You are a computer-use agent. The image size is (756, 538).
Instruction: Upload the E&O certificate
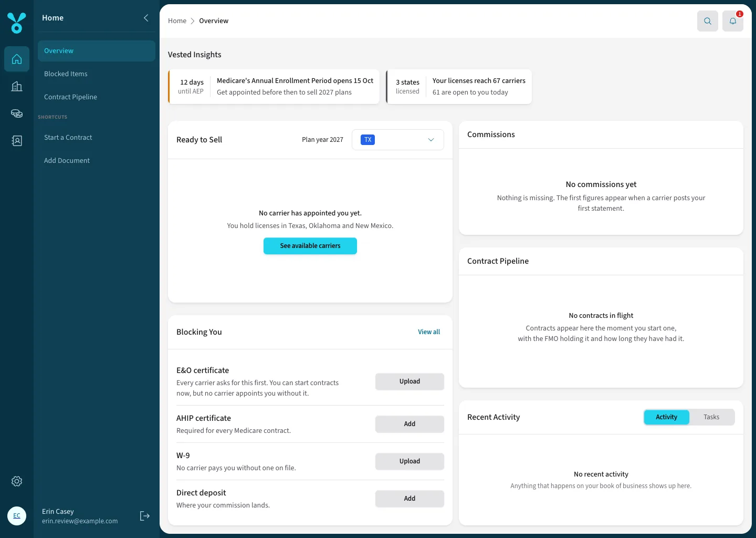409,381
